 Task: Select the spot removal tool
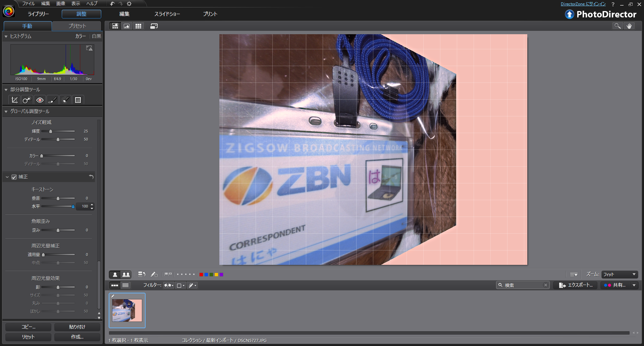click(x=26, y=100)
